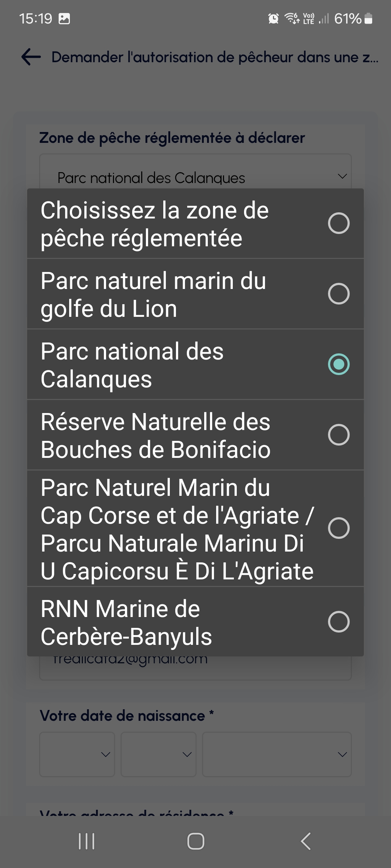
Task: Select Réserve Naturelle des Bouches de Bonifacio radio
Action: (x=339, y=435)
